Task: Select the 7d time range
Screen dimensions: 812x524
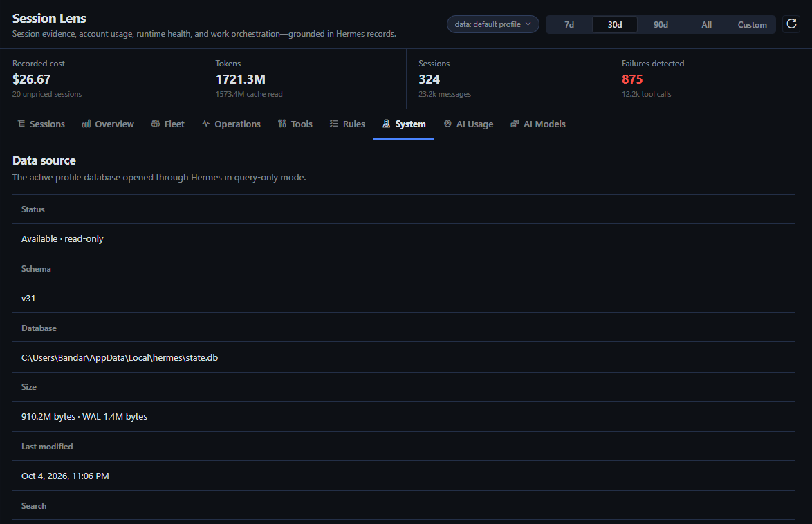Action: click(x=569, y=25)
